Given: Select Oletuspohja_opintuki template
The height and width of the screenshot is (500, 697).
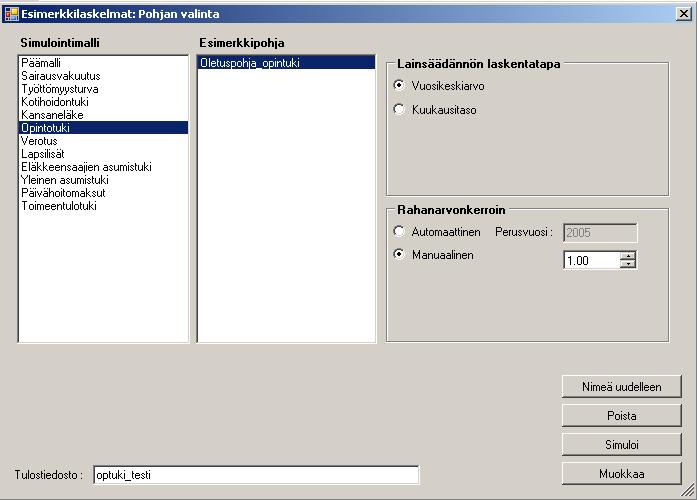Looking at the screenshot, I should click(x=286, y=63).
